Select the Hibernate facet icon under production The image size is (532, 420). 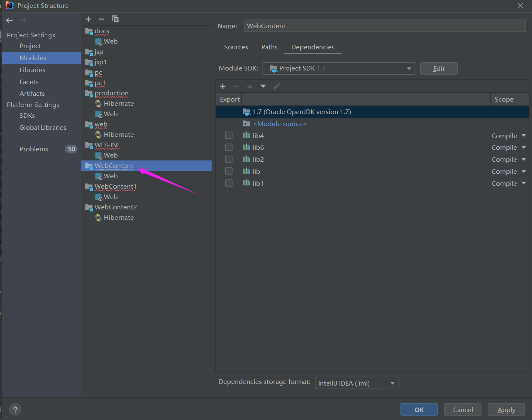[98, 104]
